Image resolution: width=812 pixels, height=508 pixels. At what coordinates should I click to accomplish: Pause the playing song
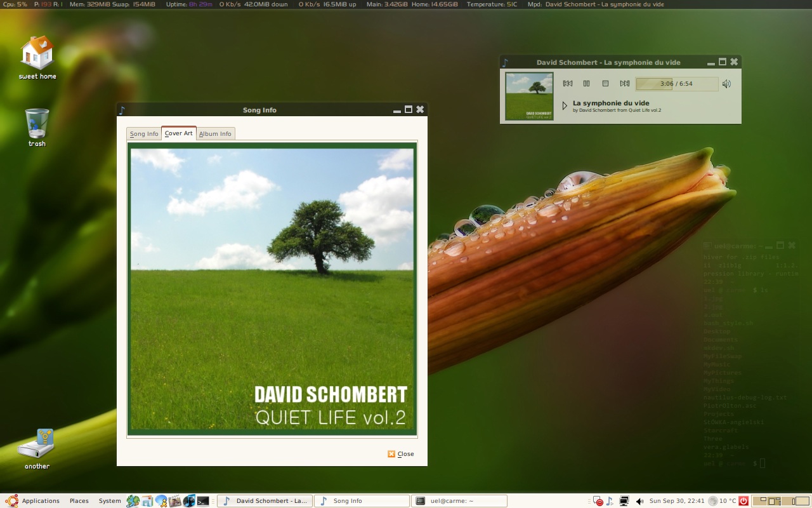pos(587,84)
